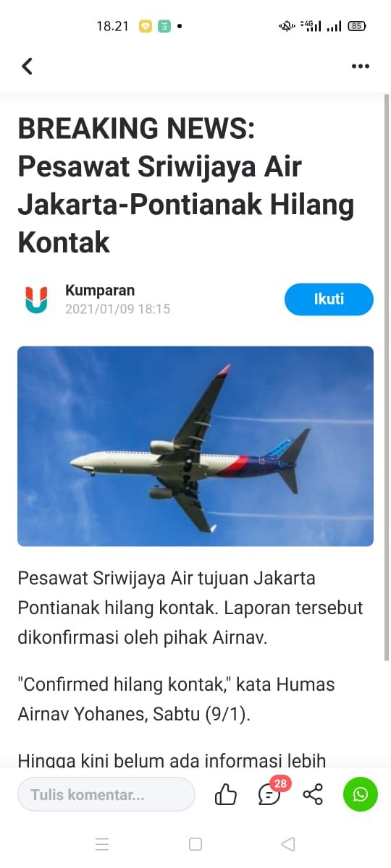
Task: Tap the Tulis komentar input field
Action: tap(106, 794)
